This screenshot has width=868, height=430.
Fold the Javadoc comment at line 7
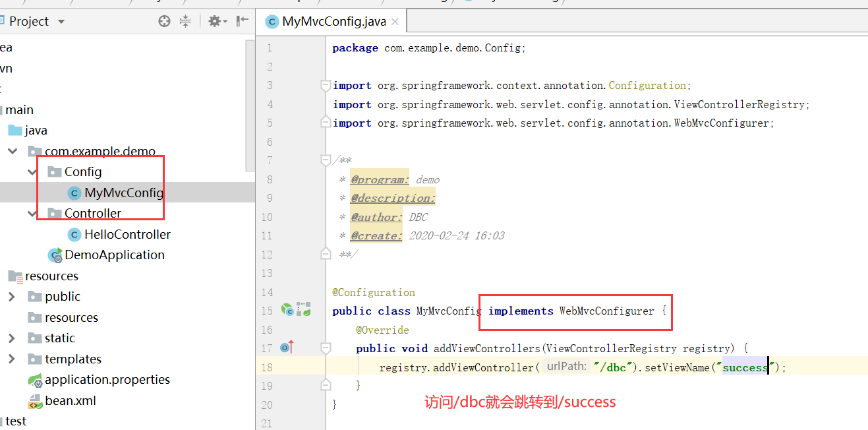click(x=325, y=160)
